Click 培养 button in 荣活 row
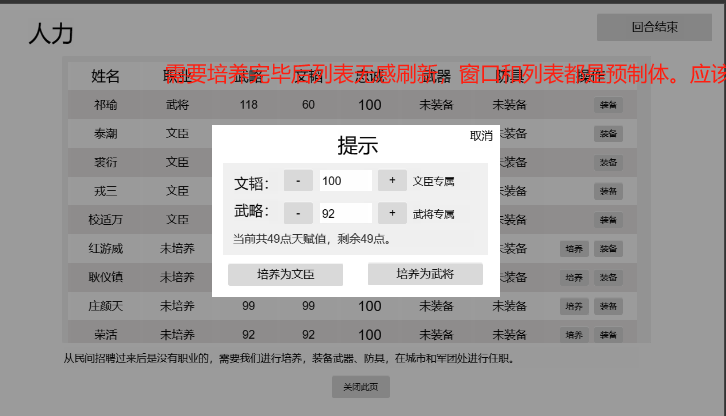 tap(574, 335)
